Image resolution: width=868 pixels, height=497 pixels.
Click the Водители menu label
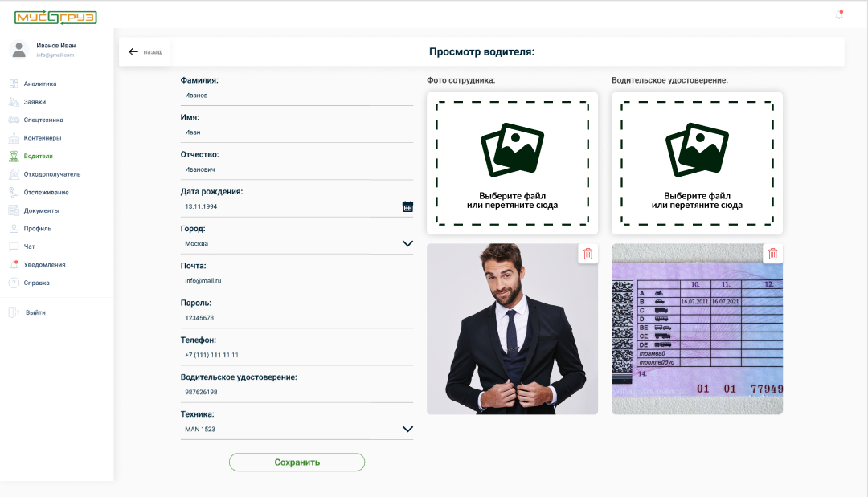(x=39, y=157)
